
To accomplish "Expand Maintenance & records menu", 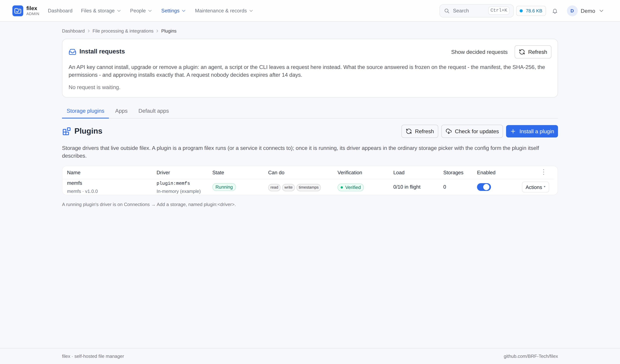I will 224,11.
